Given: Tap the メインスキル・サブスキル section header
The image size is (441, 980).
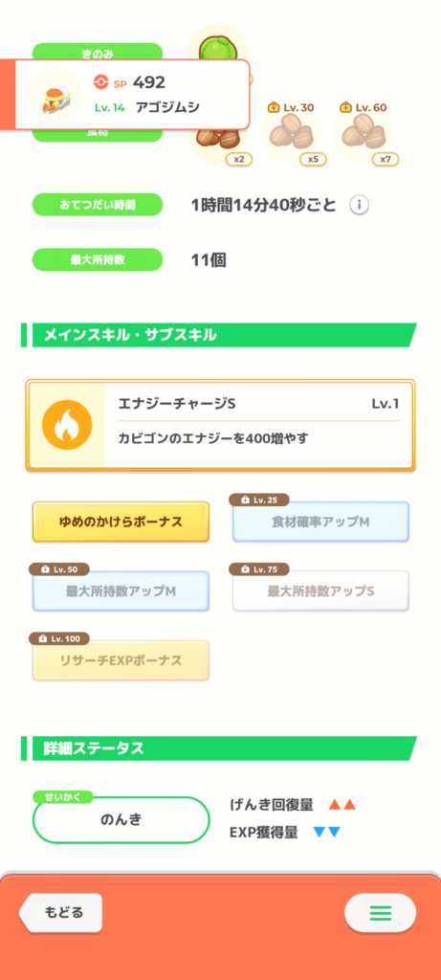Looking at the screenshot, I should (219, 335).
